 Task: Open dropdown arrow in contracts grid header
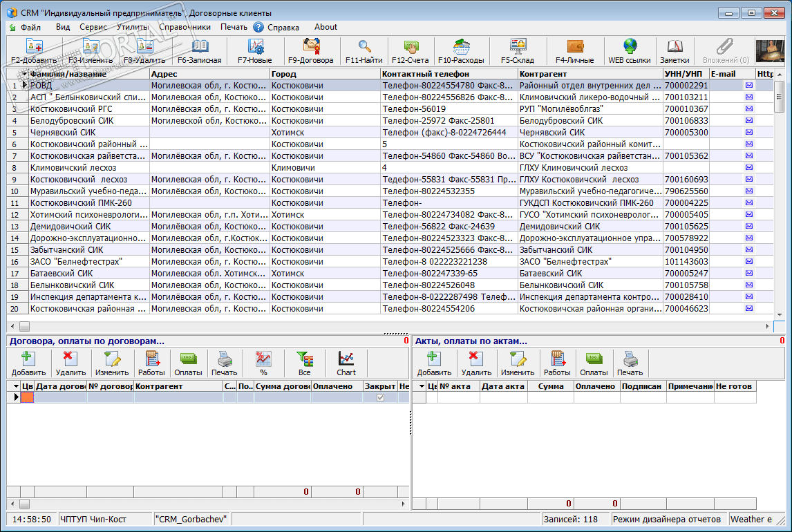coord(15,386)
